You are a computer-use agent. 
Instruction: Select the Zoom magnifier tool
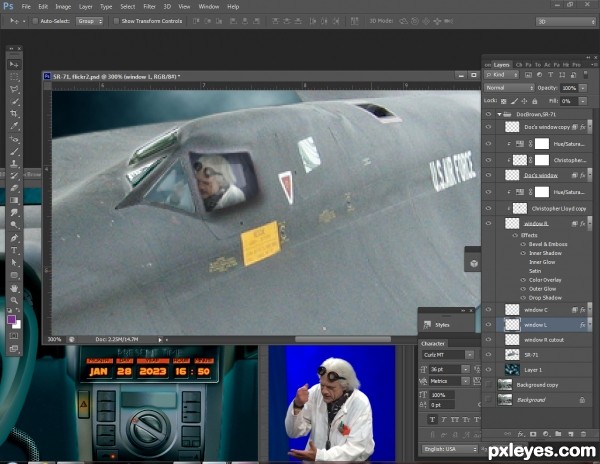click(x=14, y=300)
